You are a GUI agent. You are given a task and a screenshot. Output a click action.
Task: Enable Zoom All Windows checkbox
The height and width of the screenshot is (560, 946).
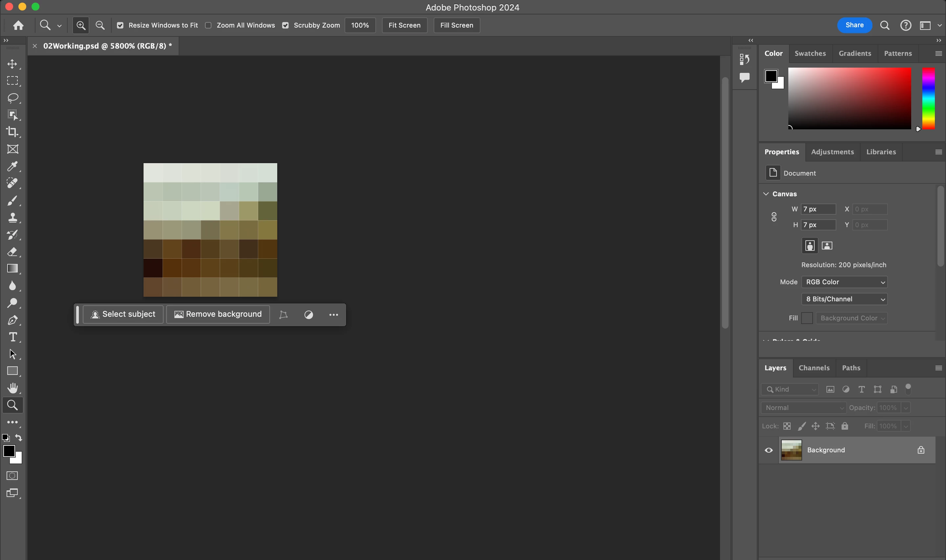pyautogui.click(x=208, y=25)
